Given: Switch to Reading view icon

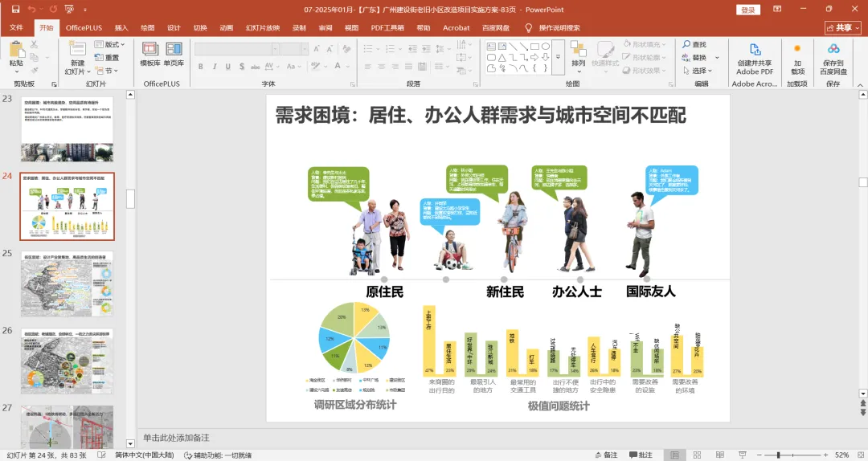Looking at the screenshot, I should tap(719, 455).
